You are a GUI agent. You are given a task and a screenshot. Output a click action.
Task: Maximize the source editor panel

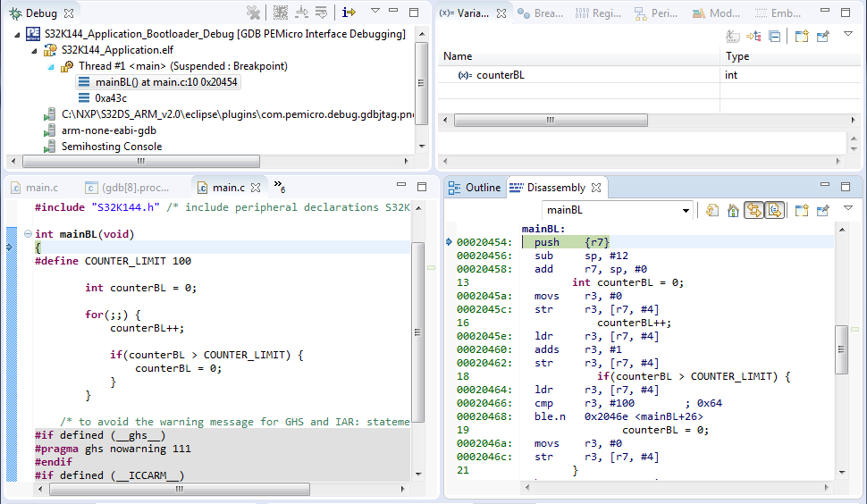coord(422,187)
